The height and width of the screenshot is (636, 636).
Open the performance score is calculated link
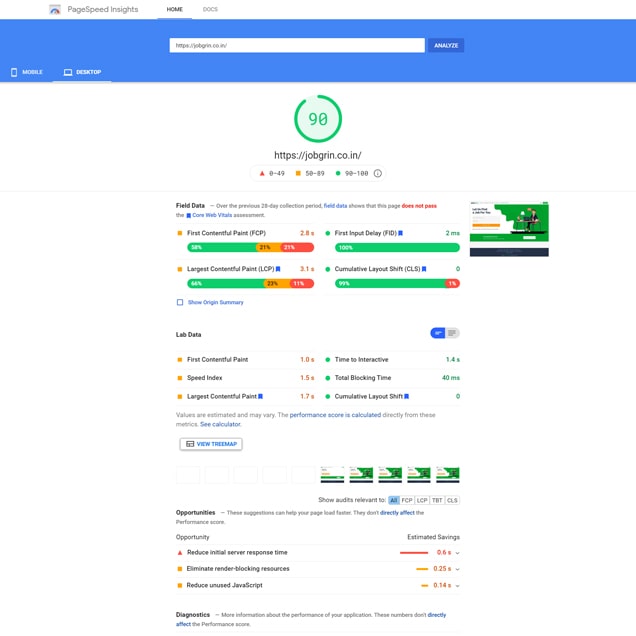tap(335, 415)
